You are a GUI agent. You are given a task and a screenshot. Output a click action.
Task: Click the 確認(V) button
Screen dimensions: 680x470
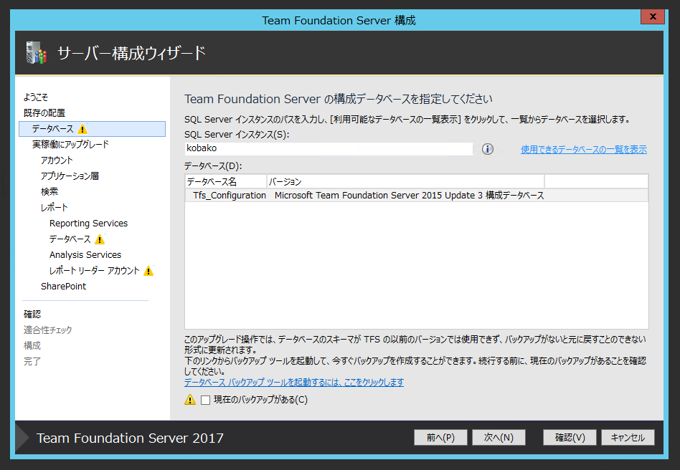pos(570,437)
